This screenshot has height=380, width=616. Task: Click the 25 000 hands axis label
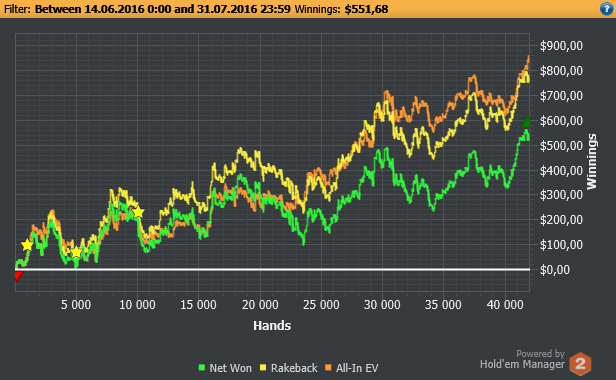[x=321, y=305]
